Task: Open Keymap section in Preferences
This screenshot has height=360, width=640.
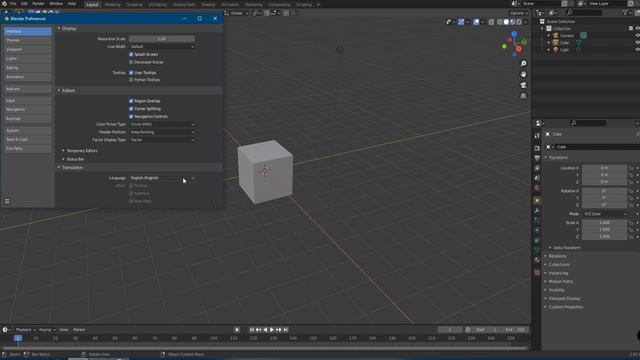Action: click(x=28, y=119)
